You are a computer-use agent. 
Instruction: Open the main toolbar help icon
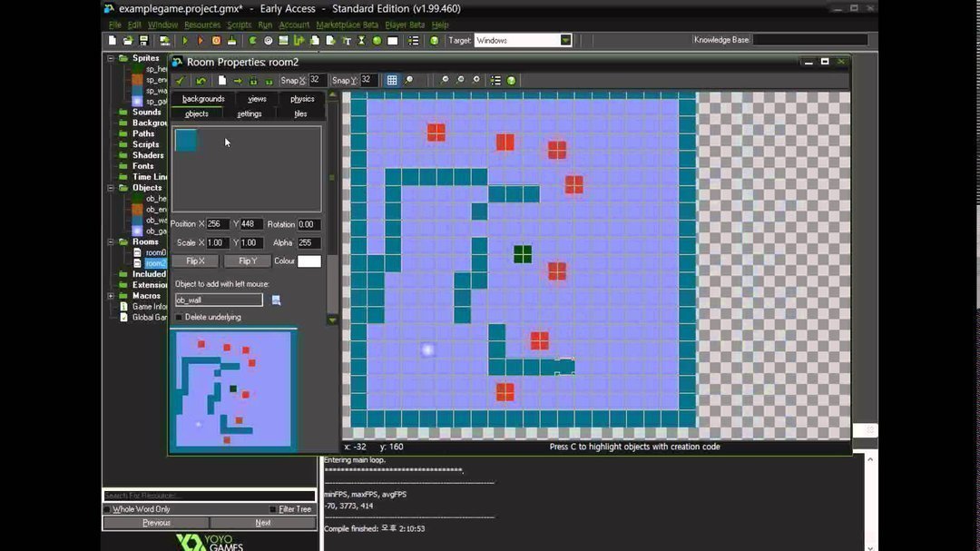coord(434,41)
